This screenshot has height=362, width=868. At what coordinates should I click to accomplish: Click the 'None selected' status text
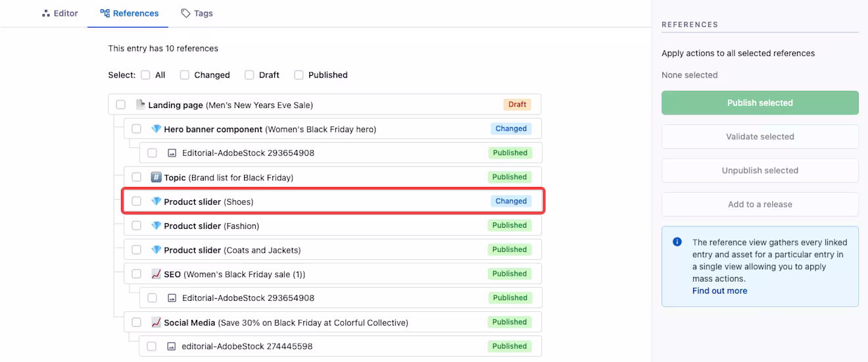689,75
